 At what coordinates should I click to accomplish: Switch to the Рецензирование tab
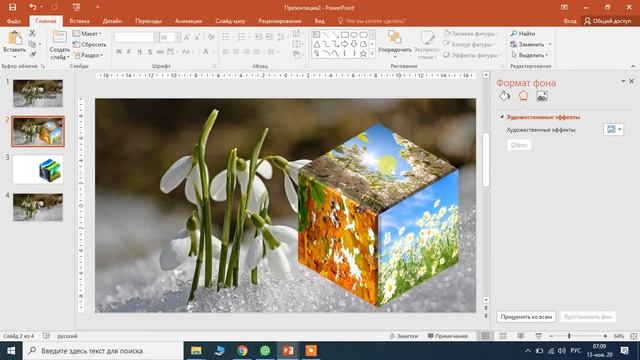click(x=280, y=21)
